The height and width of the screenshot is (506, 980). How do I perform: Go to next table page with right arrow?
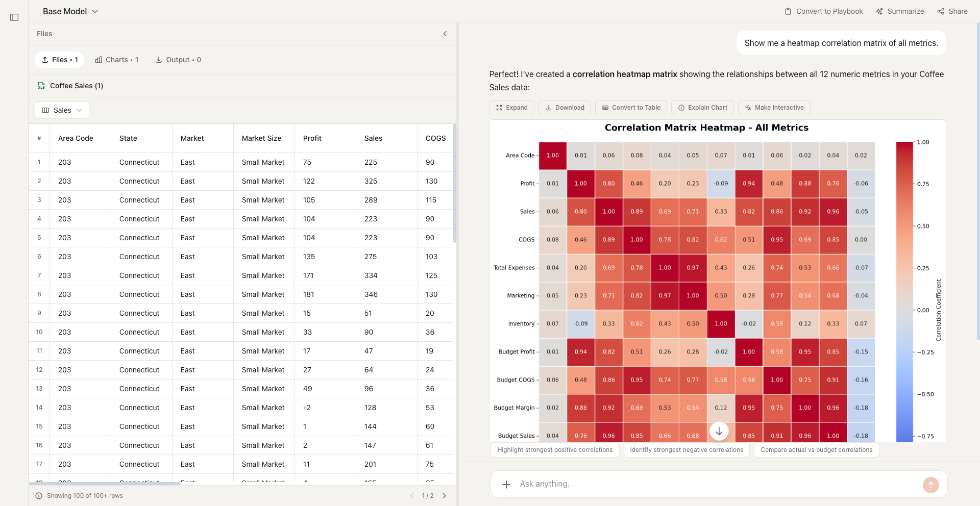click(444, 495)
